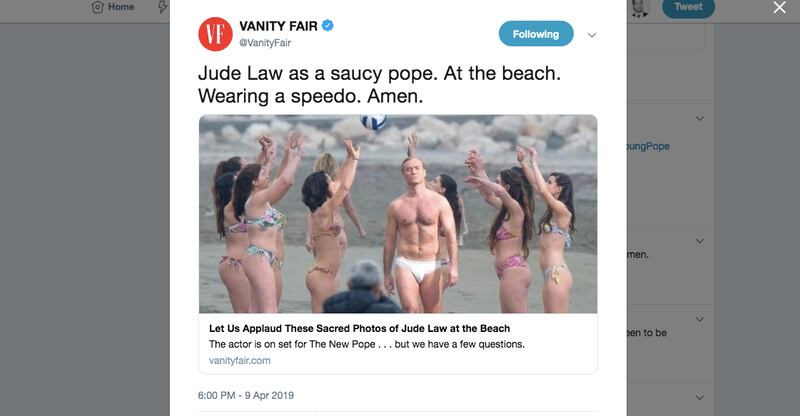
Task: Toggle the Following button for Vanity Fair
Action: coord(536,34)
